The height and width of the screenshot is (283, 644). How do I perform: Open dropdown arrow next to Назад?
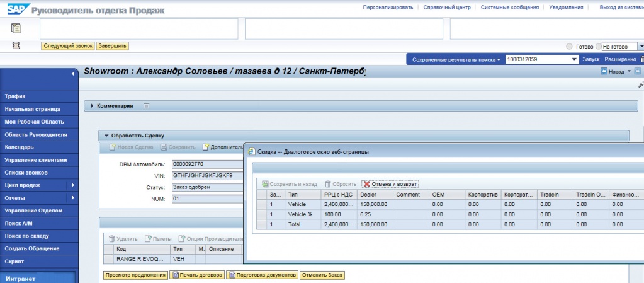tap(629, 72)
